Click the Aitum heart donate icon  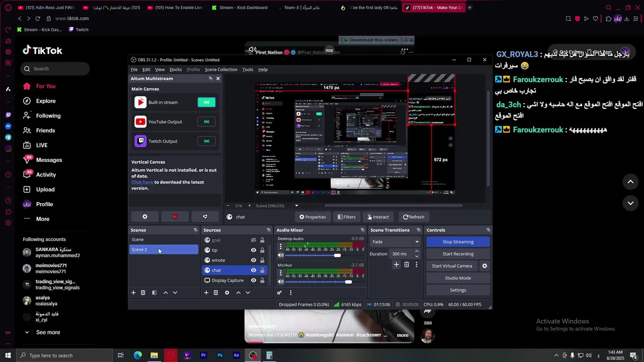click(175, 217)
